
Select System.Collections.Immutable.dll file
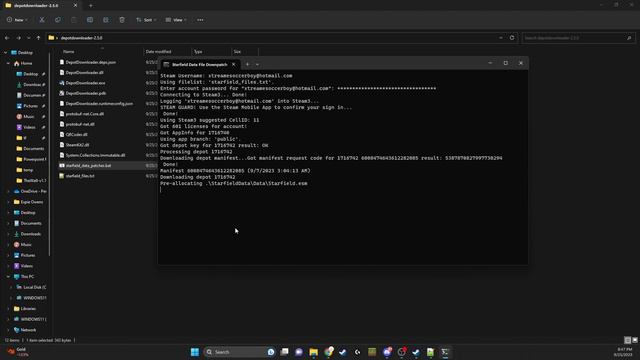[96, 156]
